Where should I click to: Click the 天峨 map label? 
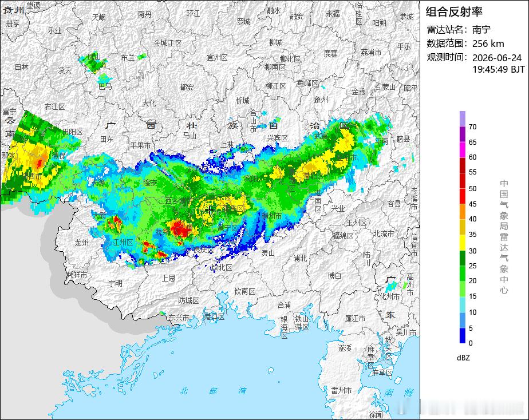pos(99,17)
